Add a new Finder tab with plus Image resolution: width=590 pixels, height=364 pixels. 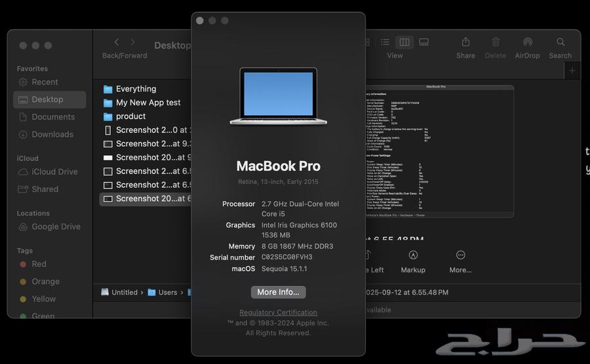(x=572, y=71)
